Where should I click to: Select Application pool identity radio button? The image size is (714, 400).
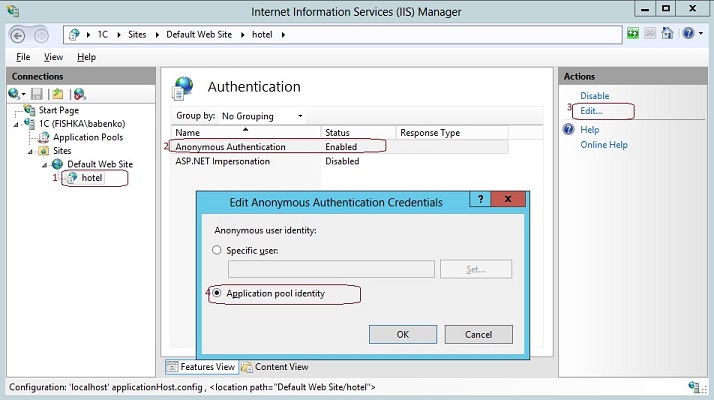(x=217, y=293)
